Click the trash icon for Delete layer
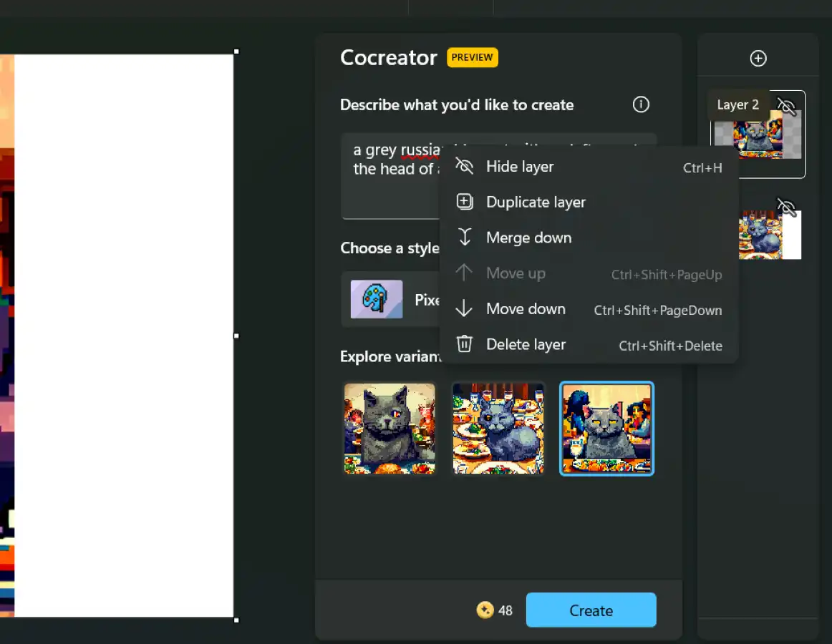Image resolution: width=832 pixels, height=644 pixels. point(465,344)
